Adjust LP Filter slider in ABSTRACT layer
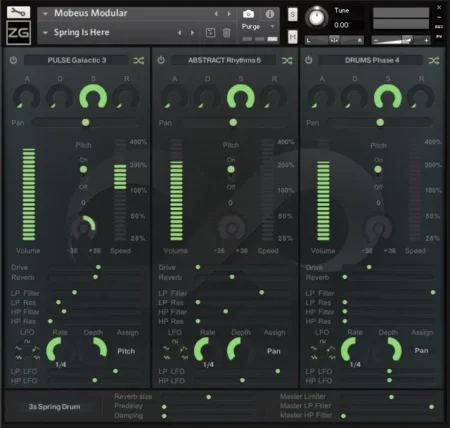This screenshot has height=428, width=450. point(242,292)
